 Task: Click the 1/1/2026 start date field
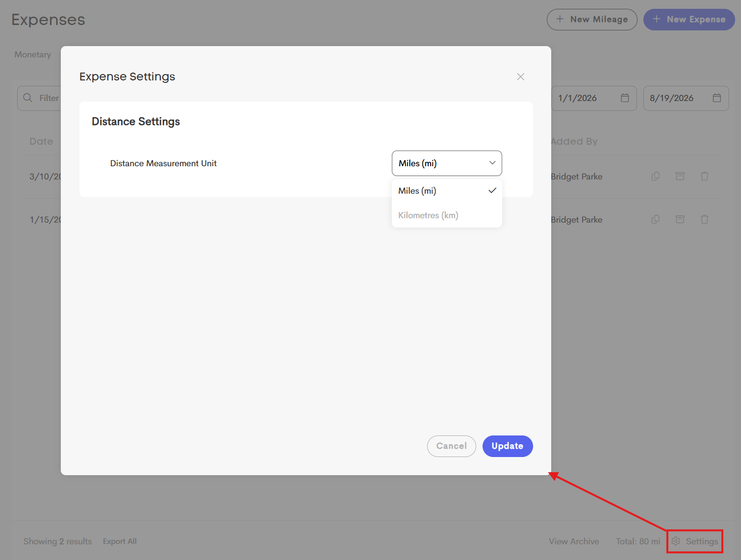pyautogui.click(x=594, y=98)
